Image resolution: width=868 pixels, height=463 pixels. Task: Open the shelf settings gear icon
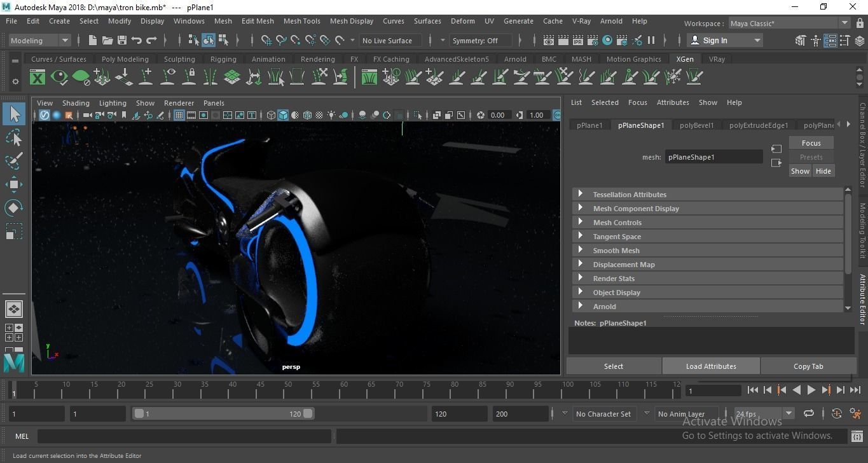(x=15, y=81)
